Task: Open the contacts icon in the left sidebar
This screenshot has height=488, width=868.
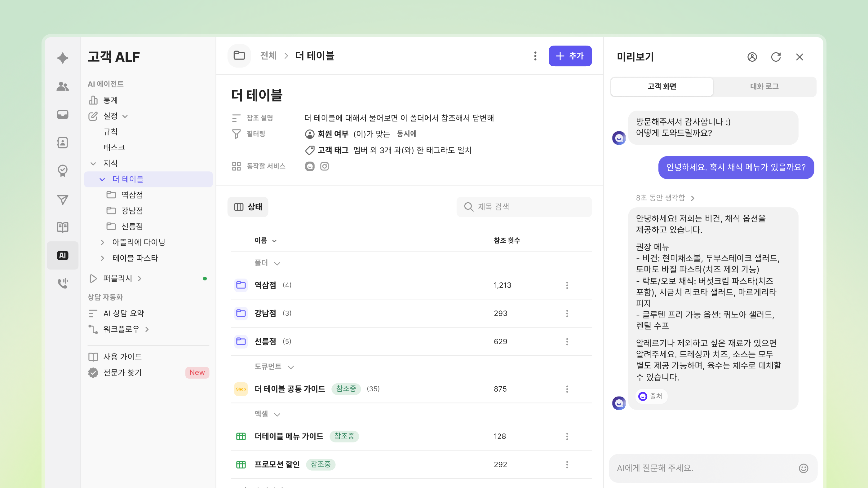Action: pyautogui.click(x=63, y=143)
